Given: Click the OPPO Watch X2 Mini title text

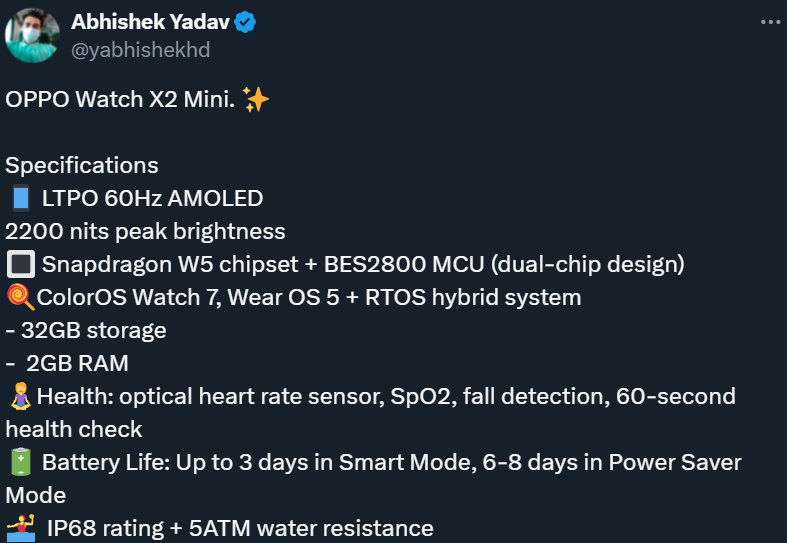Looking at the screenshot, I should 120,99.
